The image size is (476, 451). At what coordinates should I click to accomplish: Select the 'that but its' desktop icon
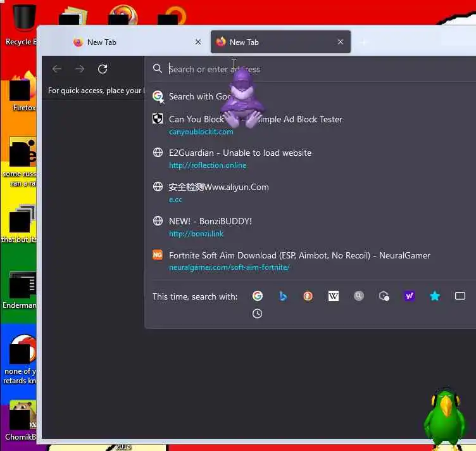click(x=20, y=225)
